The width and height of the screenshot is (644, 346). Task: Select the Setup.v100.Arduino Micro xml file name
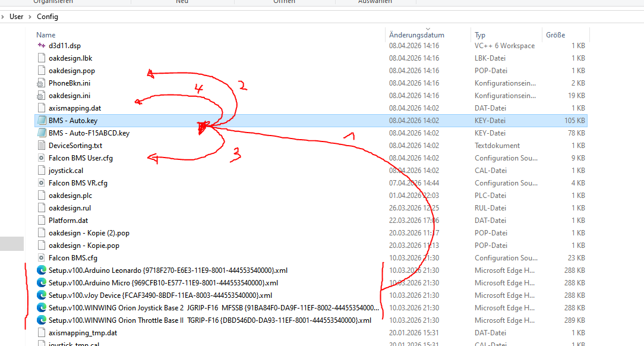coord(163,283)
